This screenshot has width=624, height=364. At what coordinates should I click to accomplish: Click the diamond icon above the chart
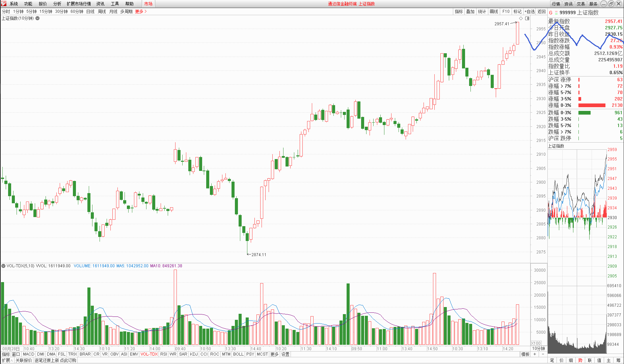(521, 18)
